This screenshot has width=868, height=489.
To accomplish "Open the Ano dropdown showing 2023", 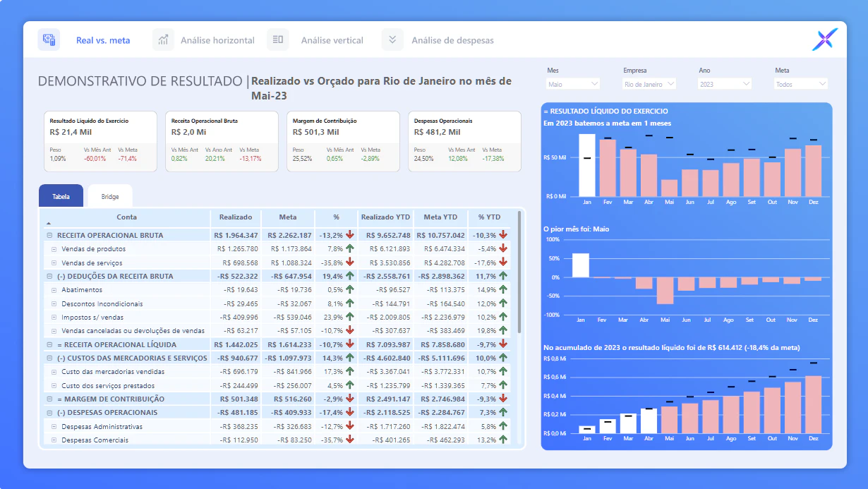I will 725,84.
